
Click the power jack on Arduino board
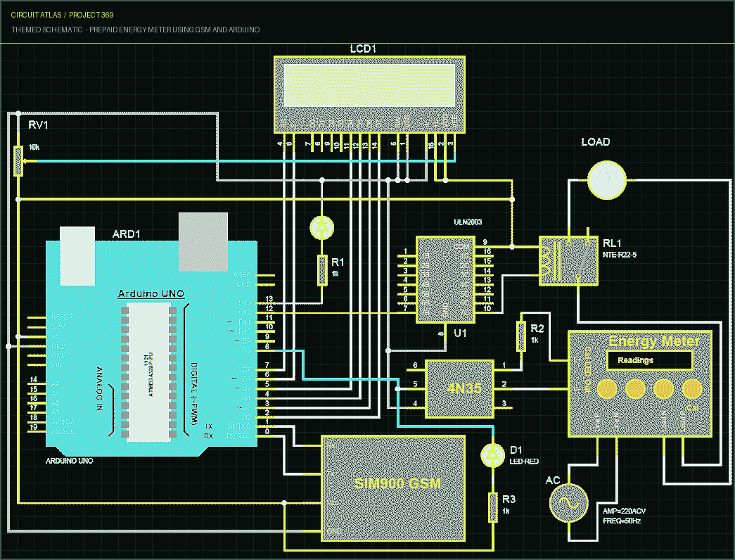77,256
